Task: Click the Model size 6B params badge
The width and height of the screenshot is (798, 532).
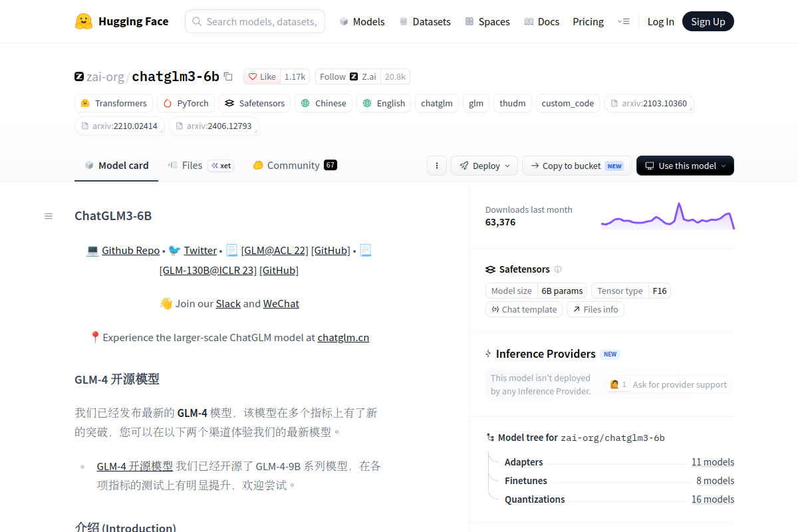Action: pos(537,291)
